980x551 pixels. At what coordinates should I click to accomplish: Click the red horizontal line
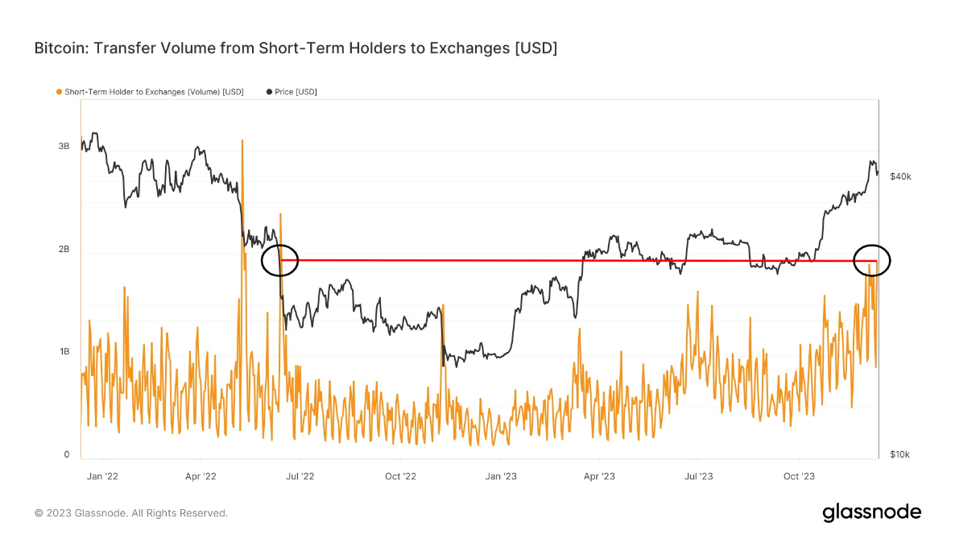564,260
